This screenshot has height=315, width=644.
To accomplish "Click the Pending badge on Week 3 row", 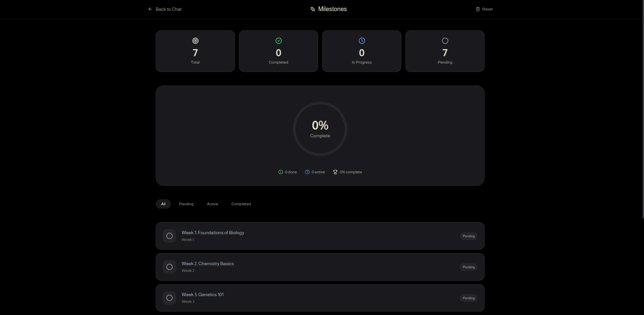I will (x=469, y=298).
